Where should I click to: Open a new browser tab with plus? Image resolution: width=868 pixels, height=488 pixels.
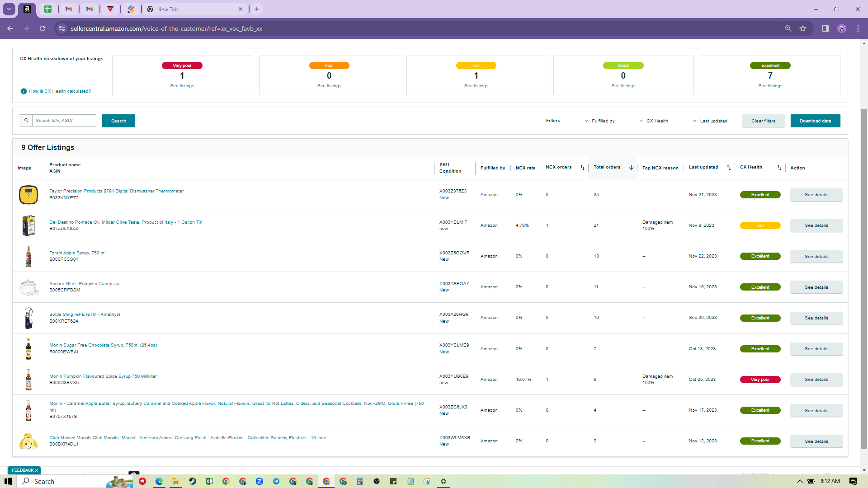(x=257, y=9)
